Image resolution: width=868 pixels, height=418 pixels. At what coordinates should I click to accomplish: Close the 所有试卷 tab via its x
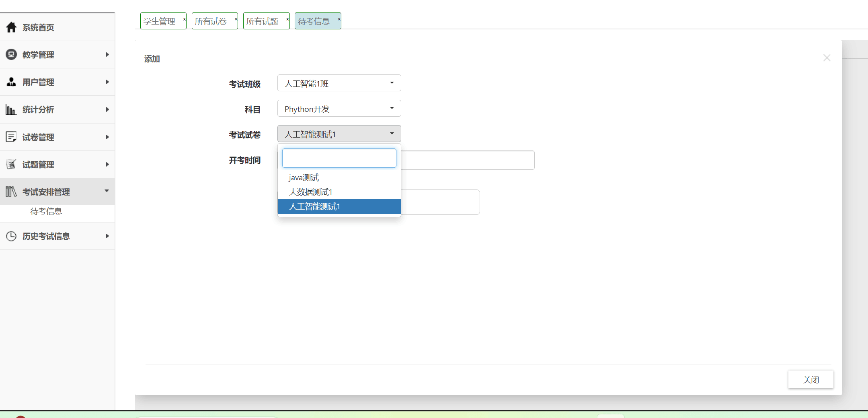pyautogui.click(x=236, y=19)
